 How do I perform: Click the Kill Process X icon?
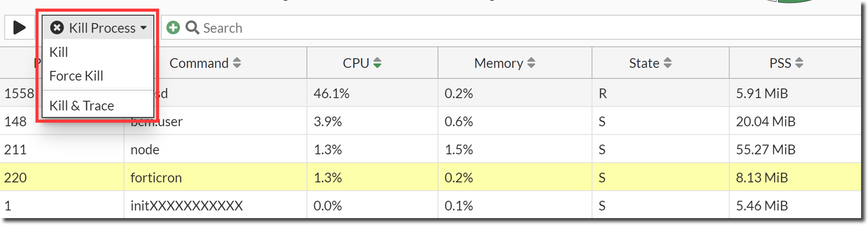57,28
